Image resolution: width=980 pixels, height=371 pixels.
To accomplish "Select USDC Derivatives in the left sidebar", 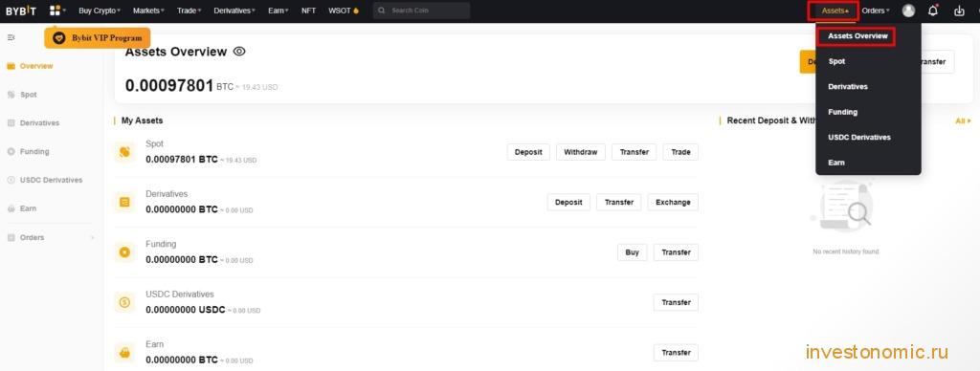I will coord(44,180).
